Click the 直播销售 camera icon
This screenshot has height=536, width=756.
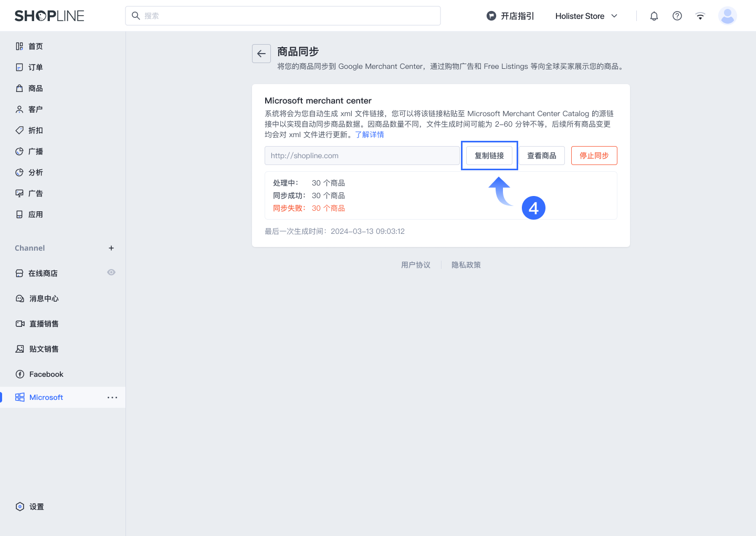[20, 324]
